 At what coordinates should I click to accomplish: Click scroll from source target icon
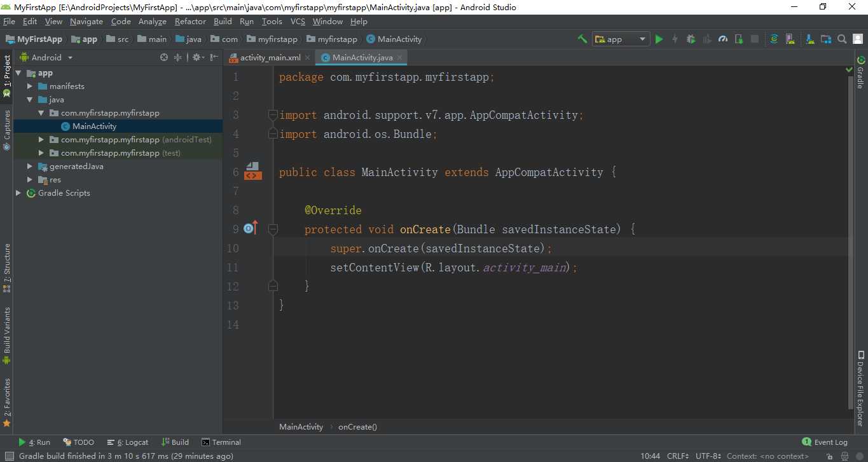click(164, 57)
